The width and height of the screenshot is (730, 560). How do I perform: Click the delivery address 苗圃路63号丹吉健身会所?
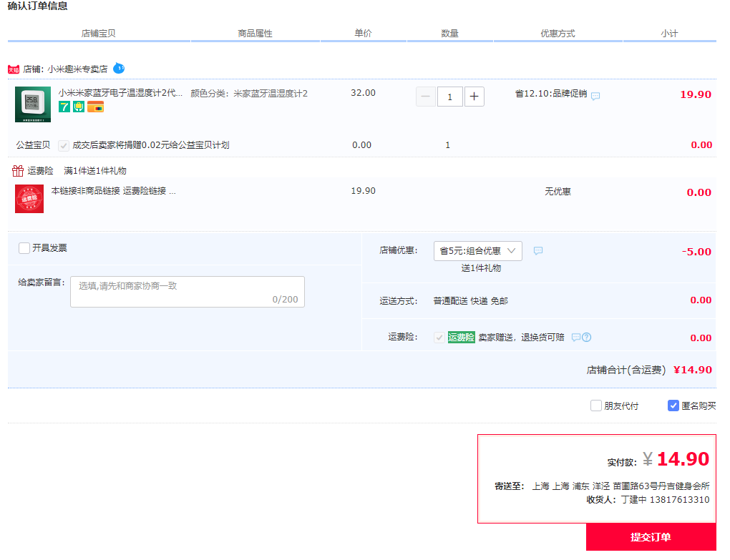coord(661,486)
